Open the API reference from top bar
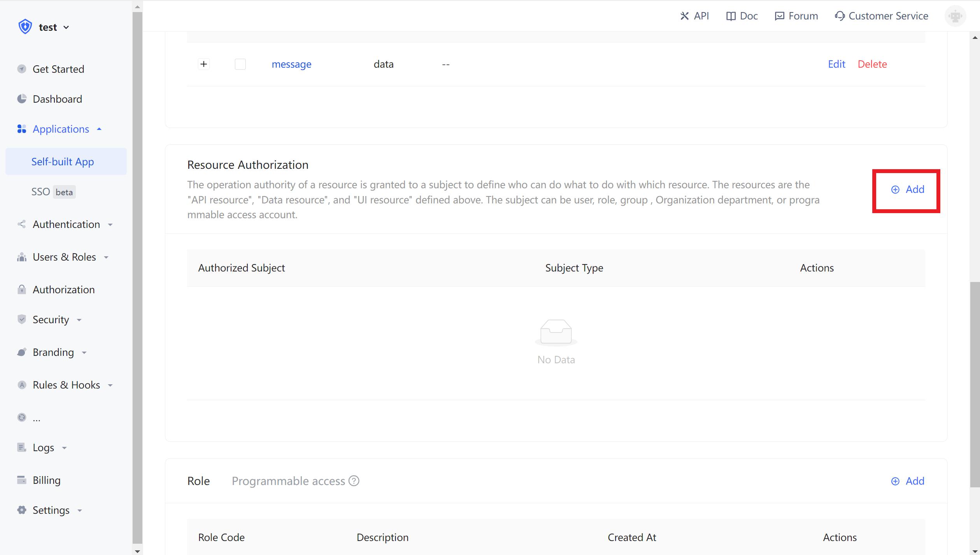Image resolution: width=980 pixels, height=555 pixels. click(x=695, y=16)
